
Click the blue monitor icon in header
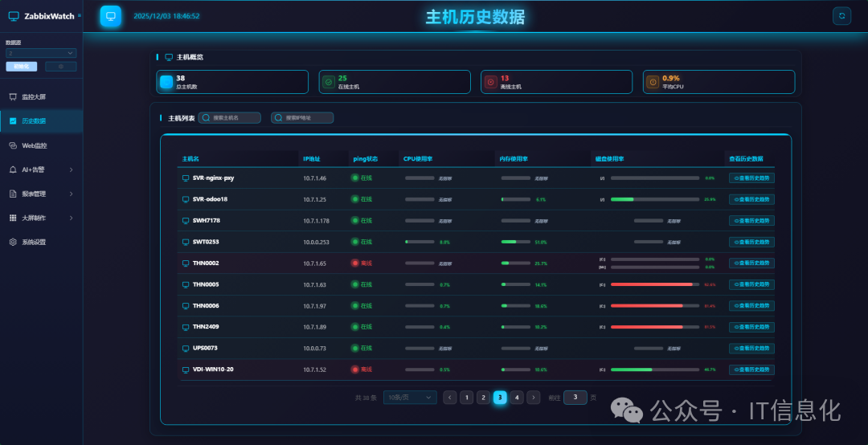coord(110,16)
